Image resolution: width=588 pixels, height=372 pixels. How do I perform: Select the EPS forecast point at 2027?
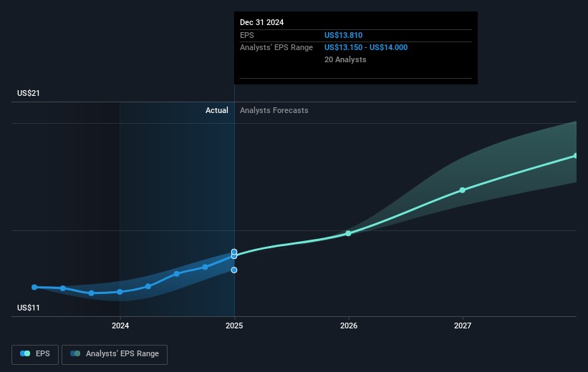coord(463,190)
